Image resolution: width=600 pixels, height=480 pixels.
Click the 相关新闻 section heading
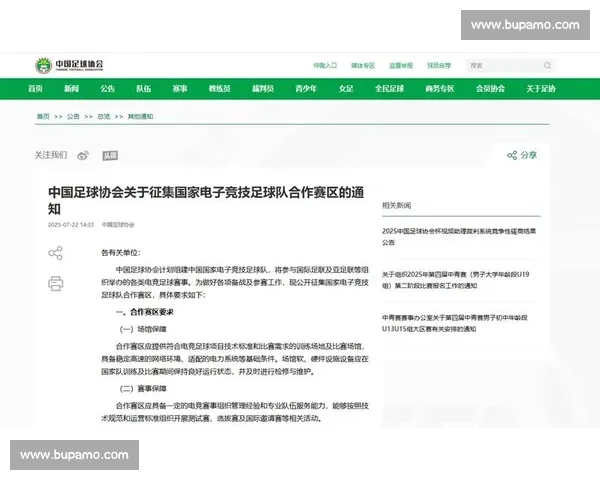click(396, 205)
